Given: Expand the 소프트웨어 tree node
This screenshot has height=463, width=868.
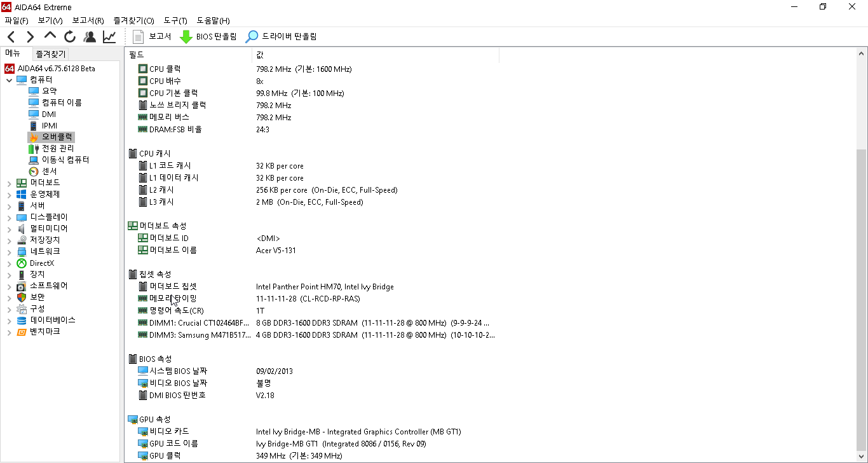Looking at the screenshot, I should pos(9,286).
